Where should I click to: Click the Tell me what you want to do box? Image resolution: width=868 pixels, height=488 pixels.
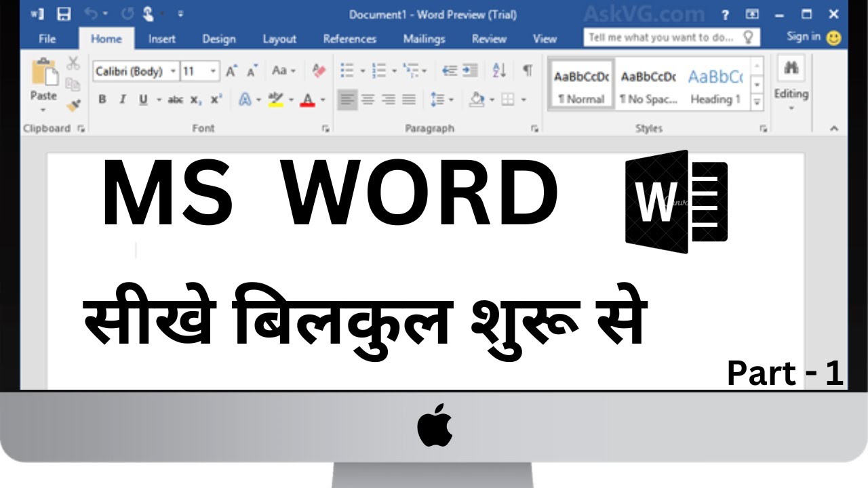[671, 37]
